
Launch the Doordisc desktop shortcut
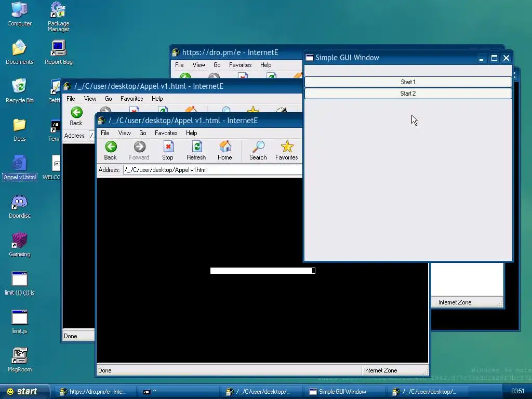pos(19,207)
